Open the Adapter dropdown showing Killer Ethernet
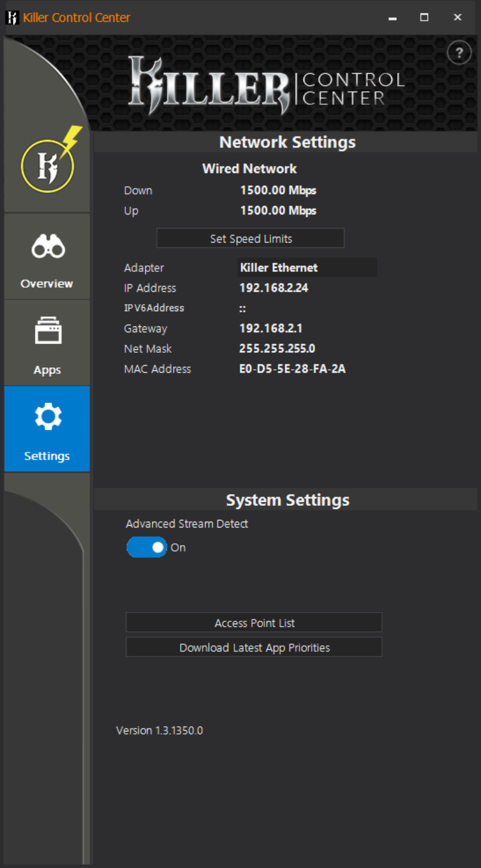The height and width of the screenshot is (868, 481). [307, 268]
